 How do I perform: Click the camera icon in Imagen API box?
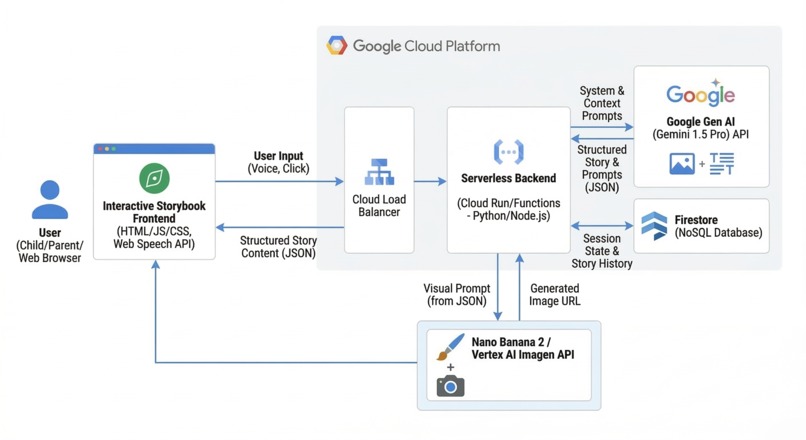[x=450, y=386]
